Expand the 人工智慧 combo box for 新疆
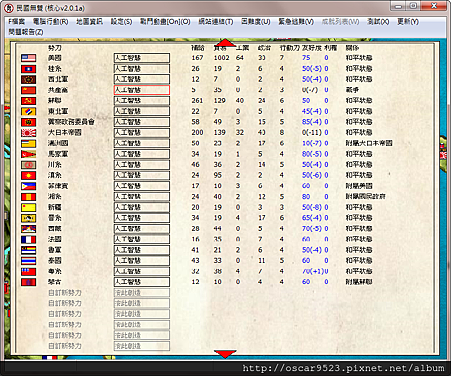 click(x=142, y=207)
